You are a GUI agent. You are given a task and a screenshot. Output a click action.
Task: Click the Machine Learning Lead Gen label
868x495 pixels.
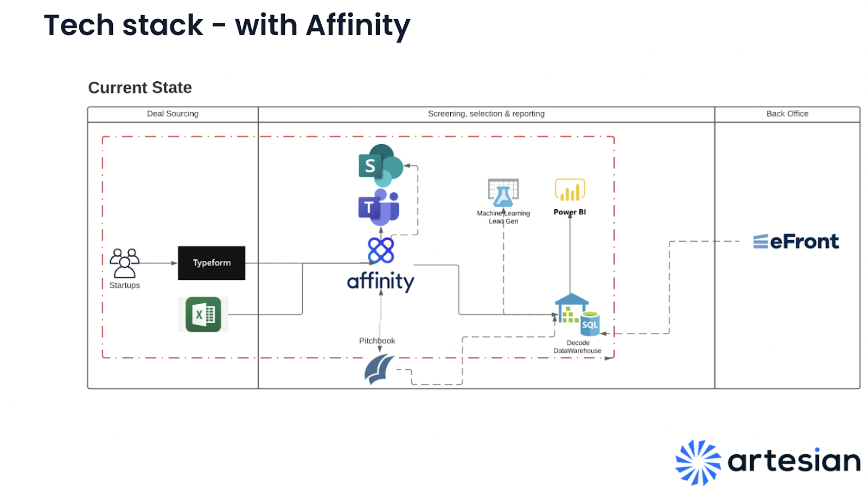(x=503, y=217)
